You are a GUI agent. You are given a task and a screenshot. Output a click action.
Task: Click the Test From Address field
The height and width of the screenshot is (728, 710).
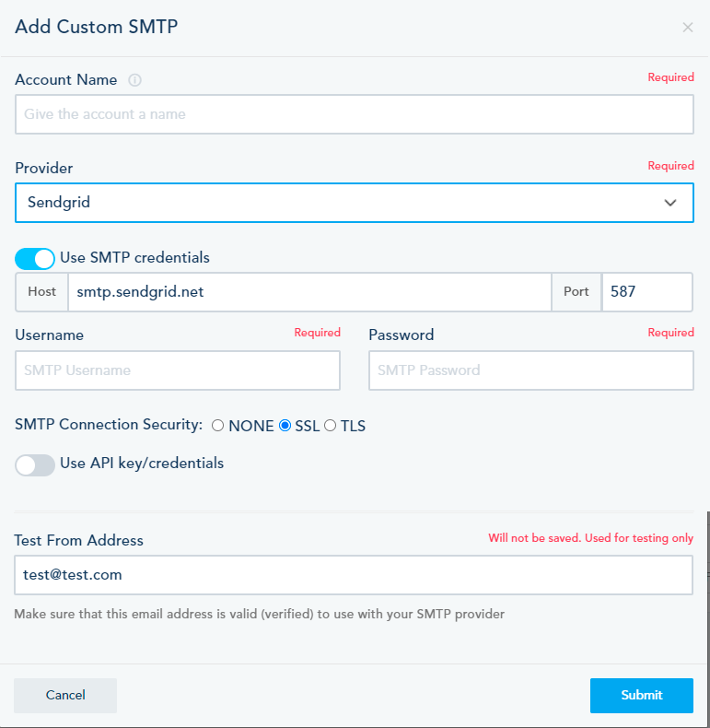point(354,575)
